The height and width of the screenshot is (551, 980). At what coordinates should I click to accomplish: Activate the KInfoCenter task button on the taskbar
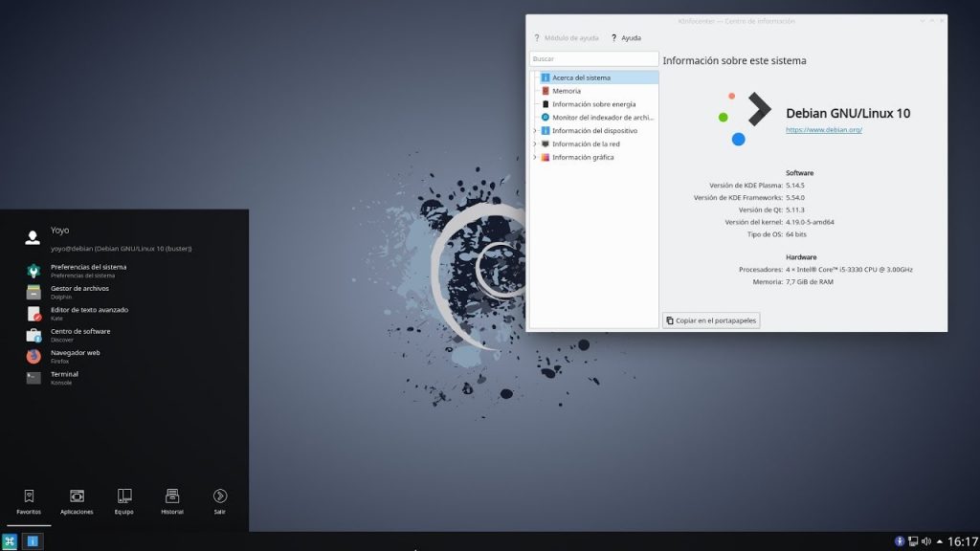tap(33, 541)
